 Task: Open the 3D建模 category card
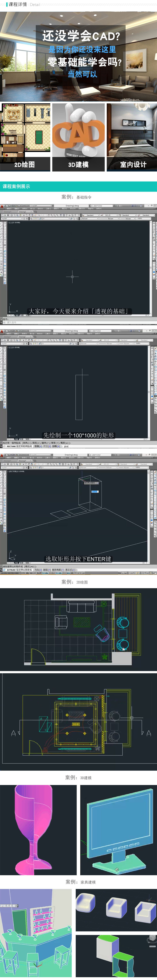click(x=78, y=137)
